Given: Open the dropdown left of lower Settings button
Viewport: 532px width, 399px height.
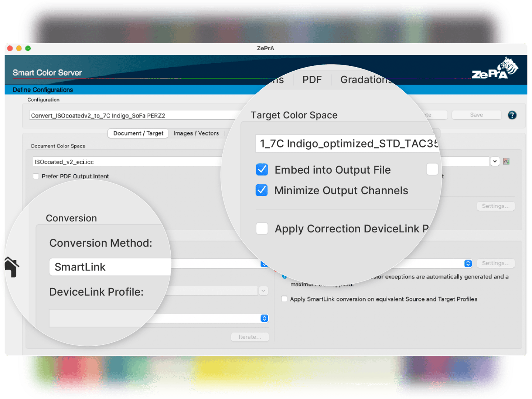Looking at the screenshot, I should pyautogui.click(x=468, y=263).
